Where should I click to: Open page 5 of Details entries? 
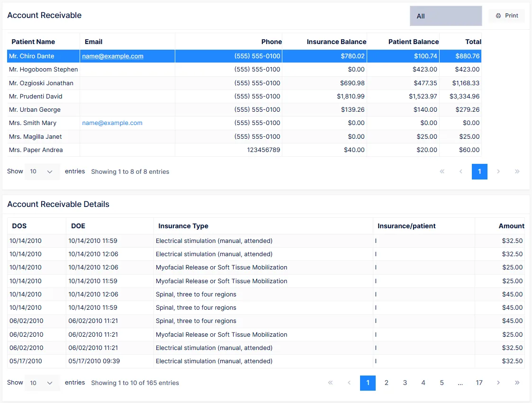coord(442,383)
